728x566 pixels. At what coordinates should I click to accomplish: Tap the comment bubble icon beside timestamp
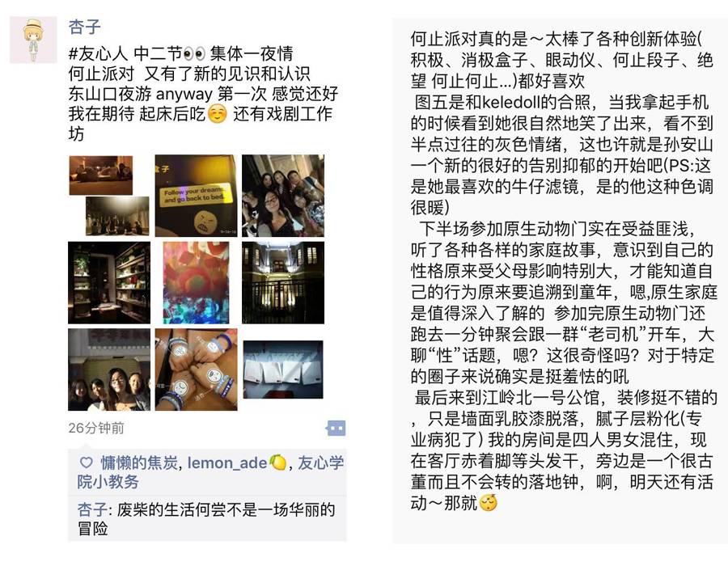coord(336,428)
